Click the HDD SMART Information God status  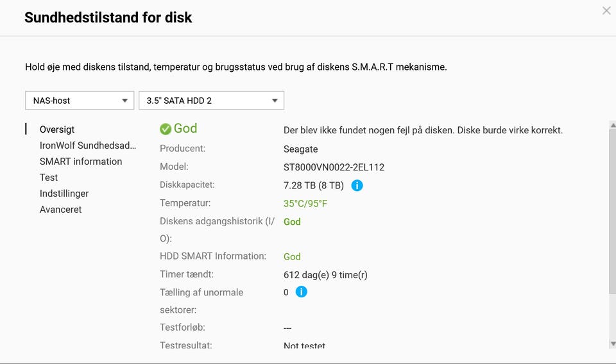(x=292, y=256)
